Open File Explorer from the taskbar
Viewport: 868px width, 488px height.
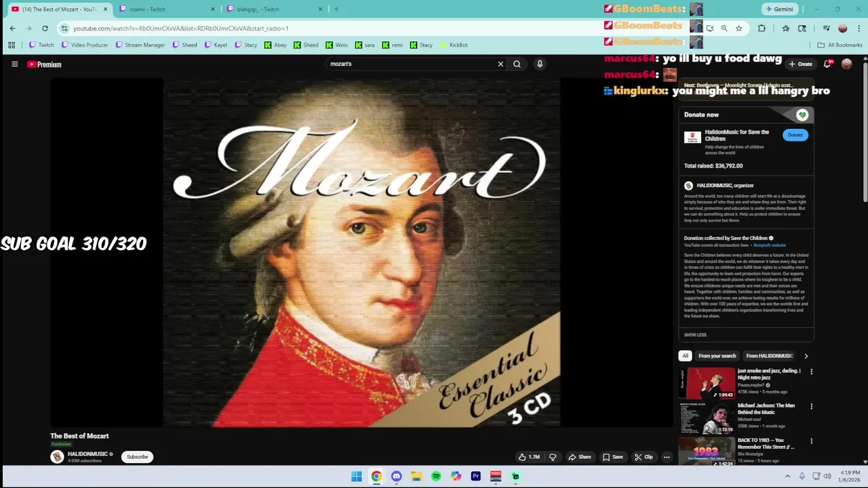pos(416,476)
